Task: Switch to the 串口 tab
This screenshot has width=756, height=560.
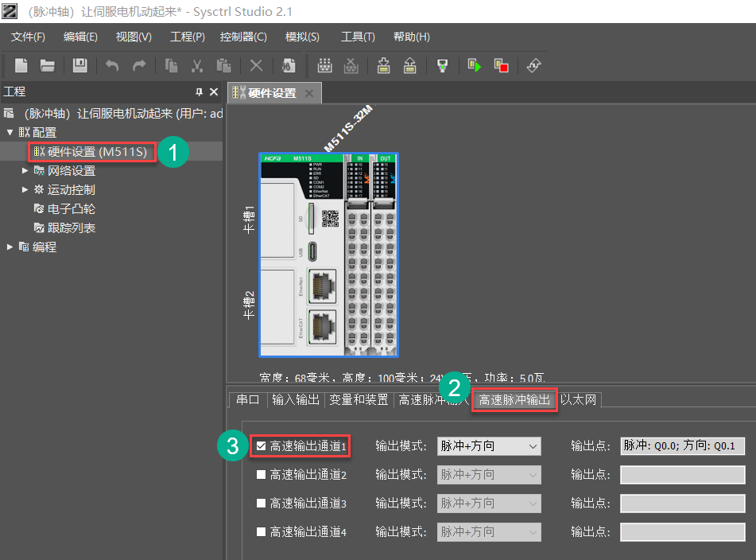Action: (x=248, y=400)
